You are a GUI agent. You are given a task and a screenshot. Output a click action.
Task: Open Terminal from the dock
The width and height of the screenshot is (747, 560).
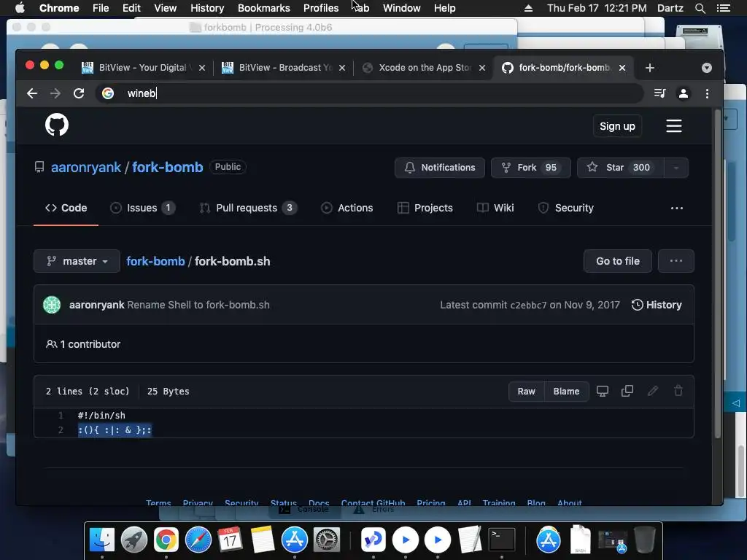coord(502,540)
